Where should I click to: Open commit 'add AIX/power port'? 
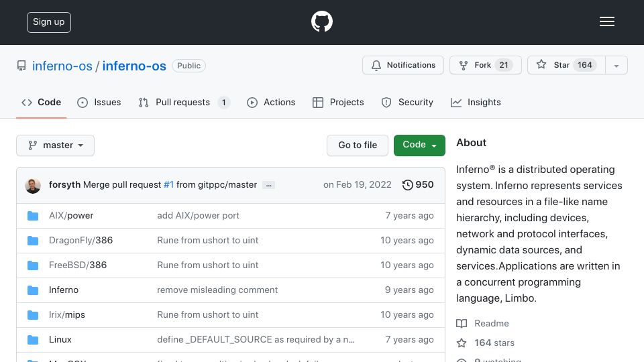tap(198, 215)
